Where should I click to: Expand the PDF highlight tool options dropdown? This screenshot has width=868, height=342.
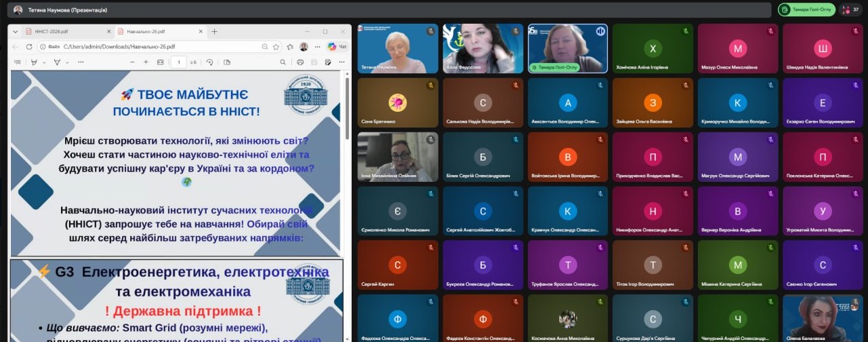44,62
